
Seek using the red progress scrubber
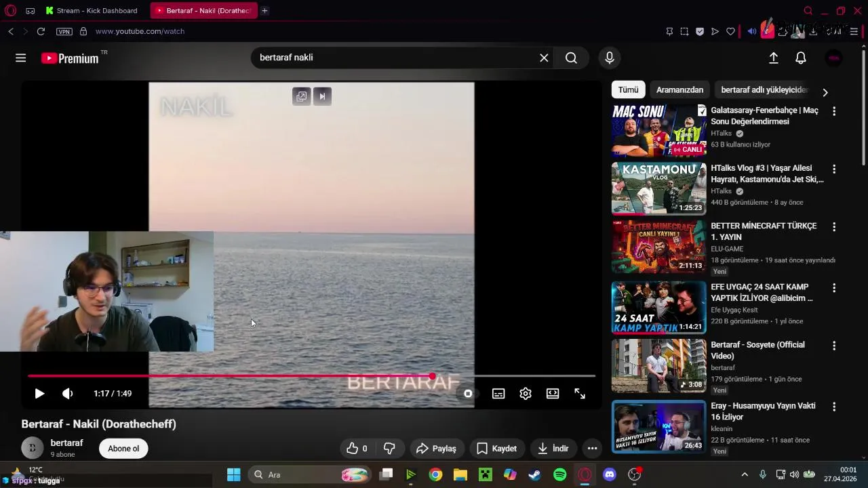coord(433,375)
